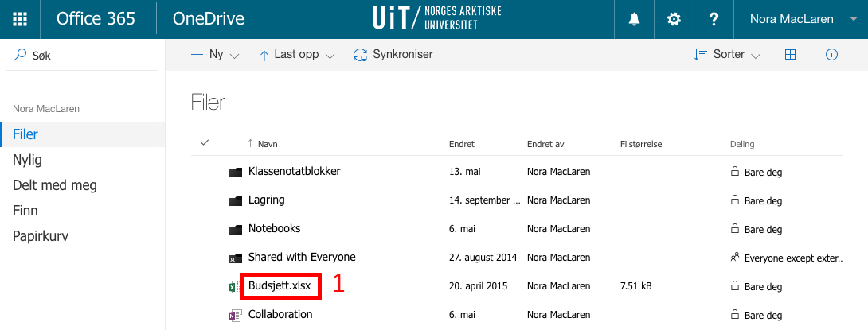The width and height of the screenshot is (868, 330).
Task: Expand the Last opp upload dropdown
Action: (x=296, y=55)
